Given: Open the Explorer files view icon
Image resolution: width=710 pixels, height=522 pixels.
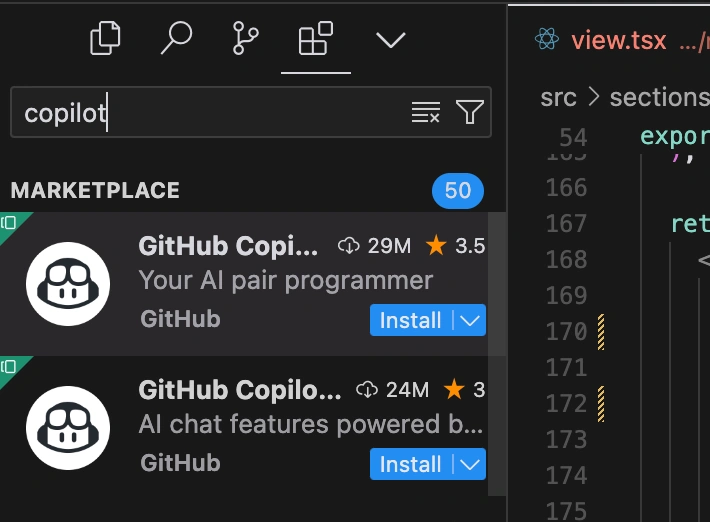Looking at the screenshot, I should [x=105, y=38].
